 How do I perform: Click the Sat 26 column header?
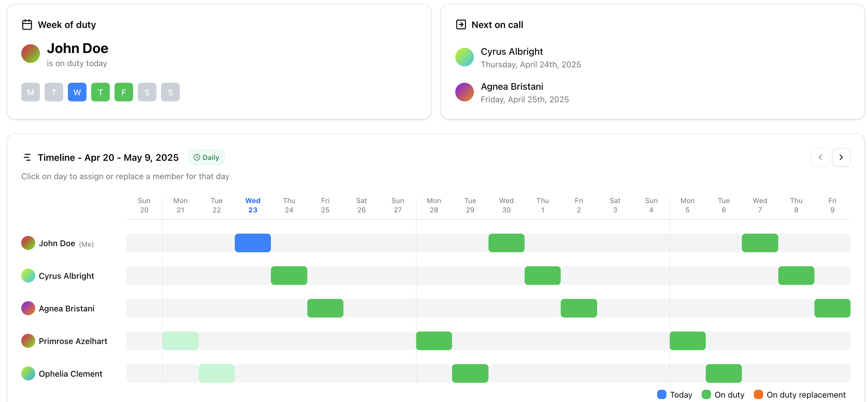361,205
